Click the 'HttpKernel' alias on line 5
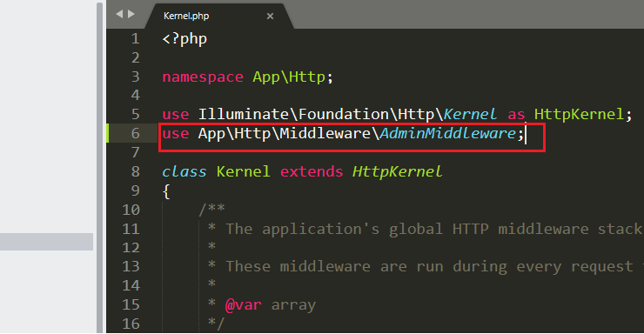The width and height of the screenshot is (644, 334). [x=579, y=115]
